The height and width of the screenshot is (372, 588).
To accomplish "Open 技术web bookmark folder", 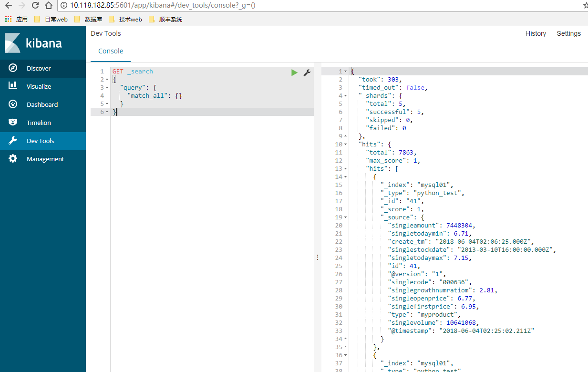I will point(125,20).
